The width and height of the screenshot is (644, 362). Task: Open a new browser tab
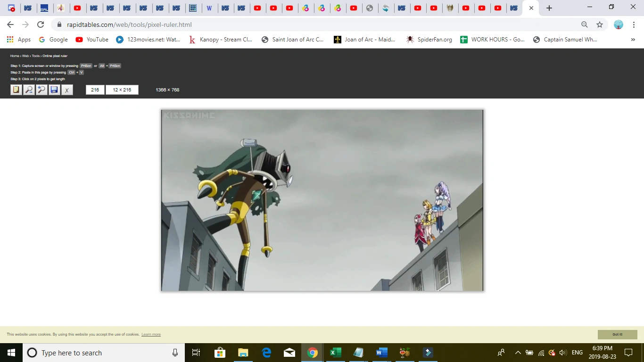(549, 8)
